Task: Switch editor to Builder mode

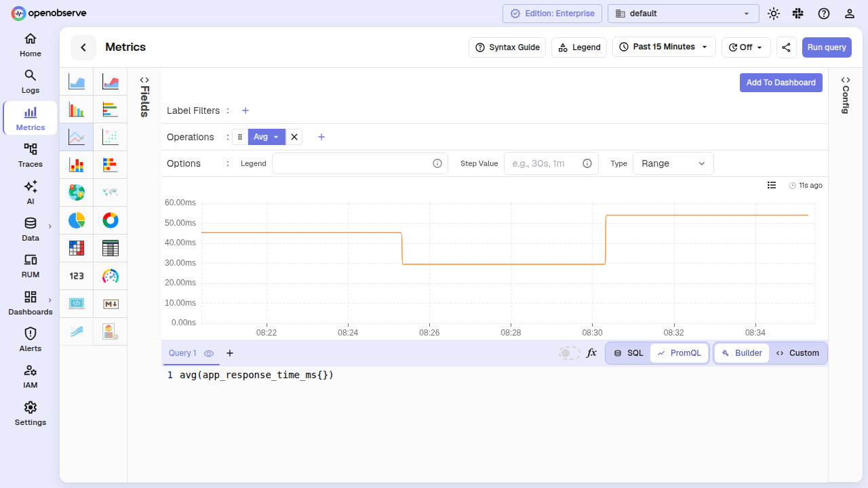Action: (x=742, y=353)
